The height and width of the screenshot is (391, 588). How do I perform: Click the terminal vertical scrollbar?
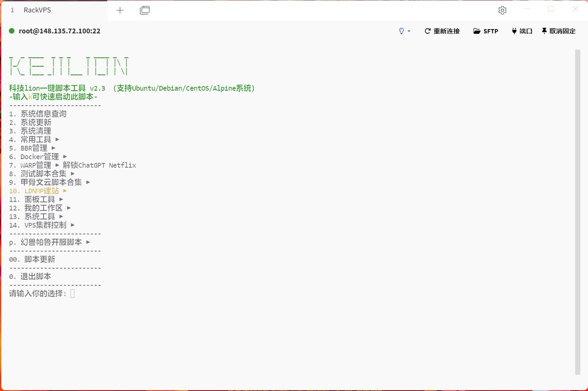(578, 212)
